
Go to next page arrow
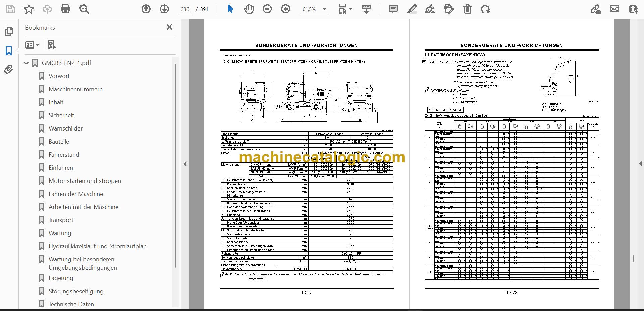pos(164,9)
